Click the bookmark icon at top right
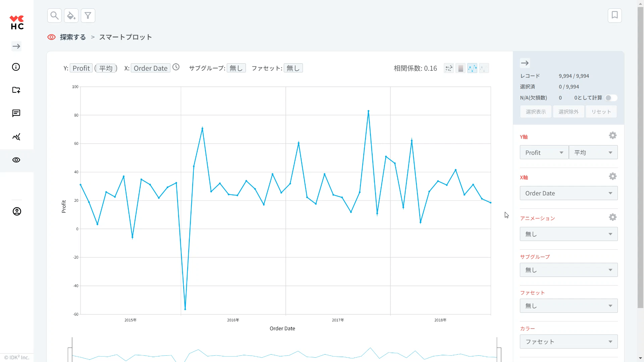644x362 pixels. coord(614,15)
